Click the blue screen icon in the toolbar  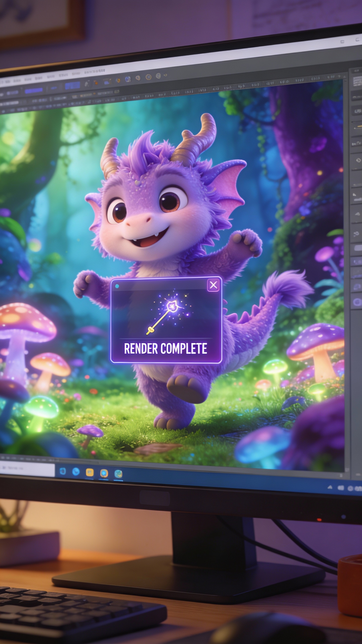[x=107, y=81]
